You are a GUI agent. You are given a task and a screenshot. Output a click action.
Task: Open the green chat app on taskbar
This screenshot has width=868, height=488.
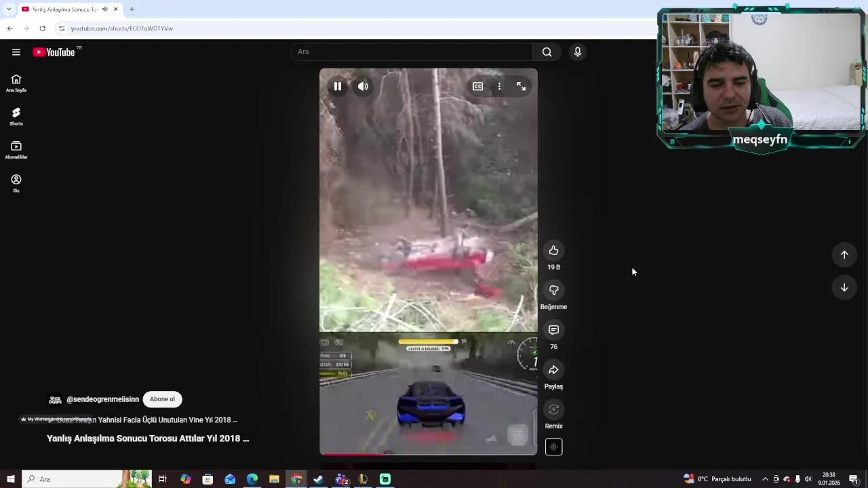[385, 479]
